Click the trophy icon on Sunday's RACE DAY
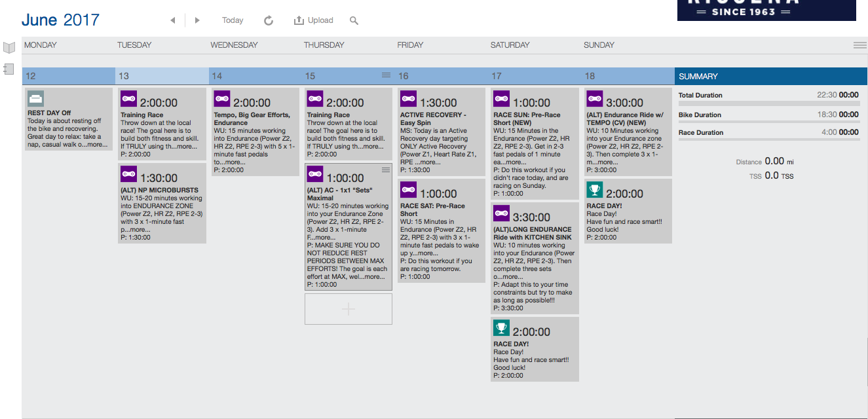The height and width of the screenshot is (419, 868). click(595, 190)
